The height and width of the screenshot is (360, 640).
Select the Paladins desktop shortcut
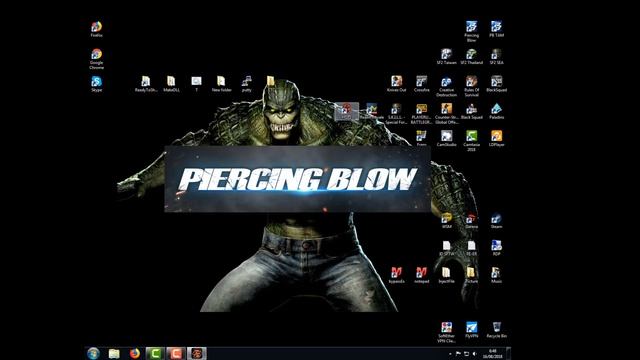[x=496, y=111]
